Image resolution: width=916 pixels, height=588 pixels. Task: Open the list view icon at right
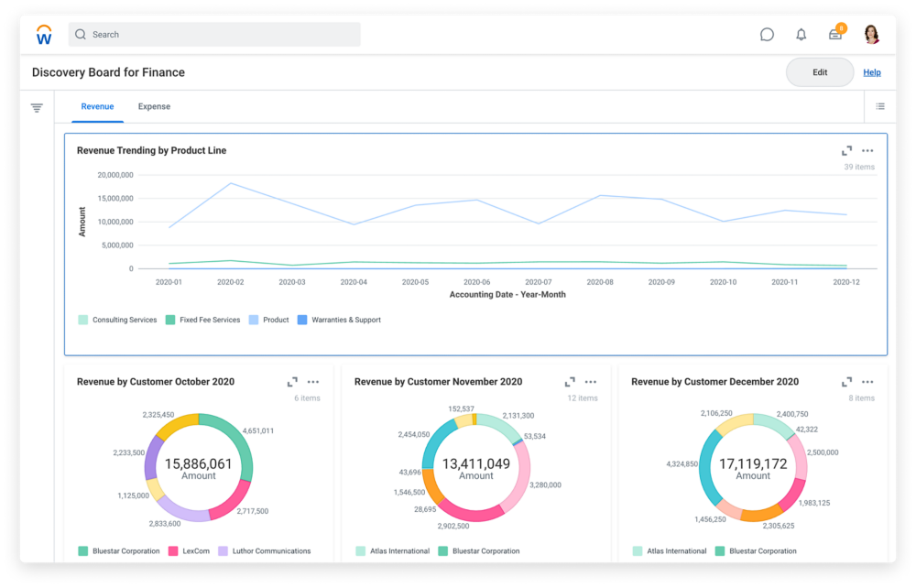pos(880,107)
